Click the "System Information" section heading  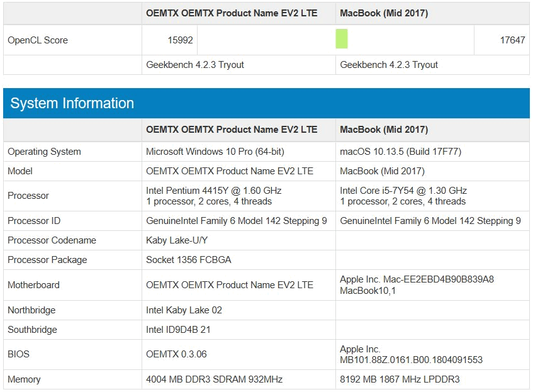tap(72, 103)
